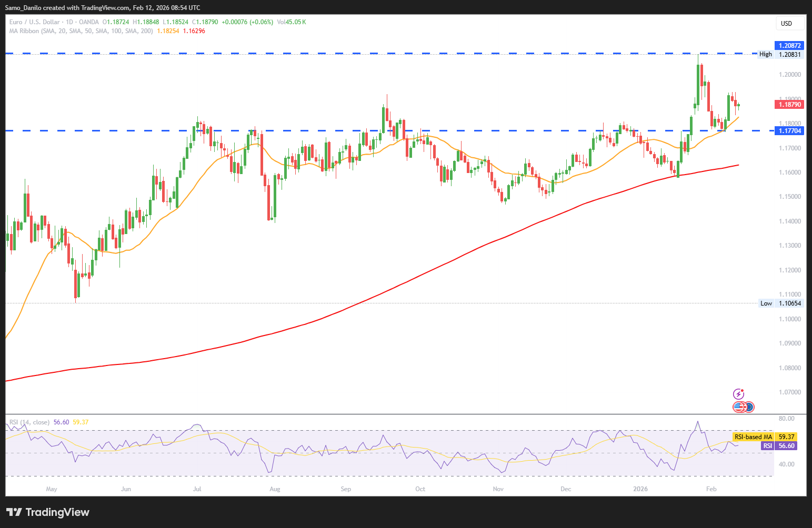
Task: Click the blue 1.20872 price level label
Action: (x=789, y=46)
